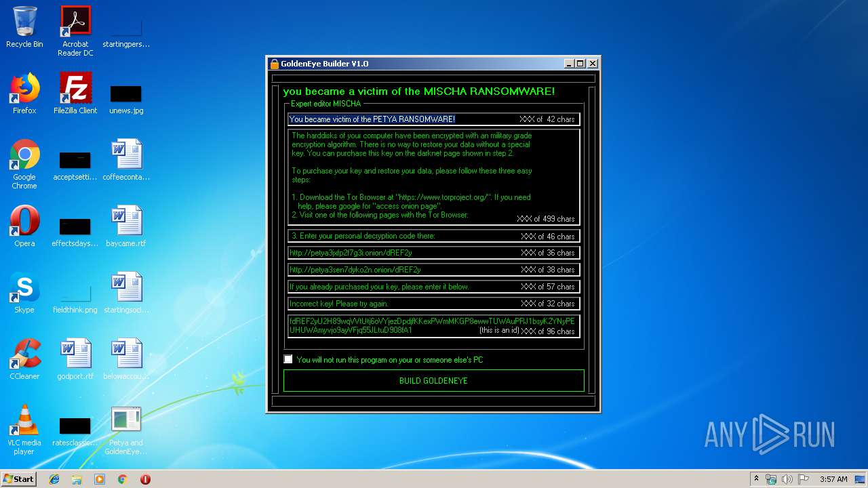Launch Opera browser desktop shortcut
The width and height of the screenshot is (868, 488).
24,226
